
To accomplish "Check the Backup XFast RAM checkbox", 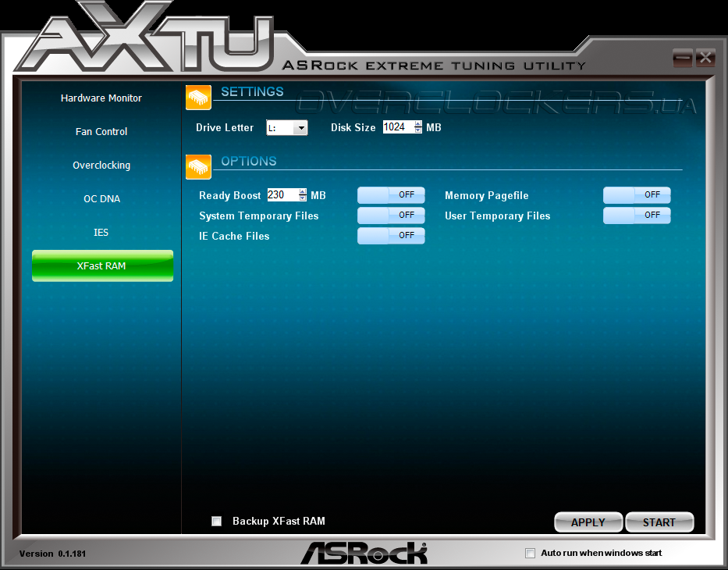I will click(x=216, y=522).
